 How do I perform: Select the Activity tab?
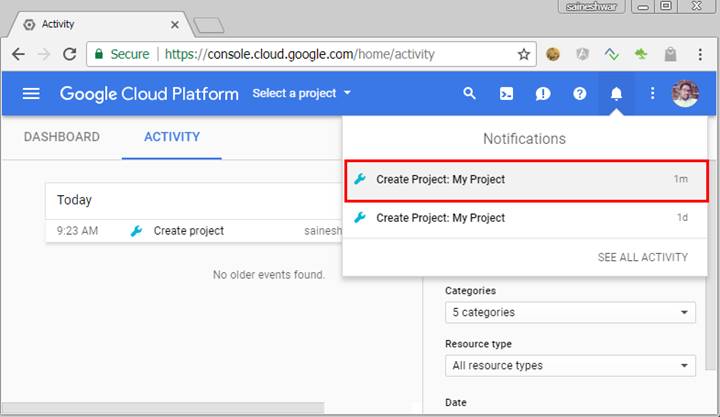[x=172, y=137]
